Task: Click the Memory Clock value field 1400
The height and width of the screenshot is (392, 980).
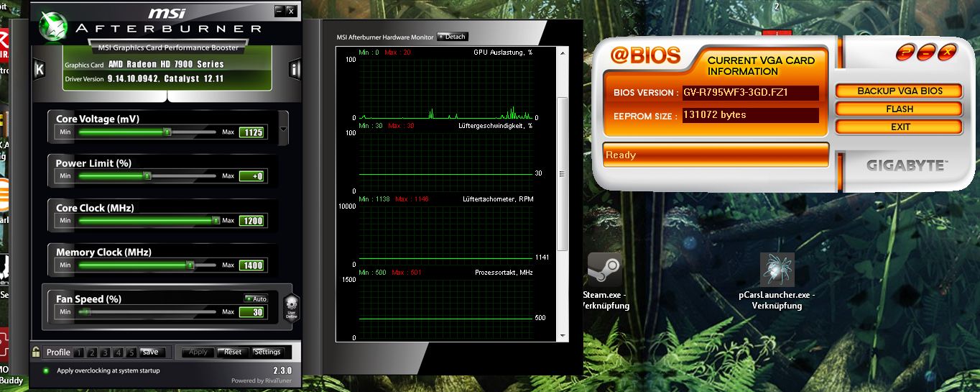Action: 252,265
